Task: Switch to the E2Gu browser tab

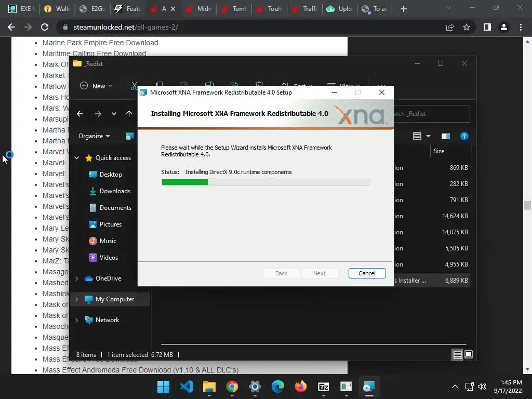Action: [92, 9]
